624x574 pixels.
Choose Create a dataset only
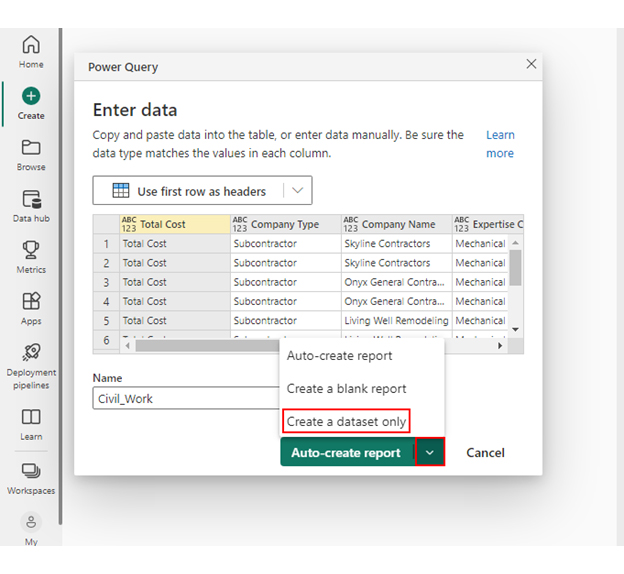point(346,421)
